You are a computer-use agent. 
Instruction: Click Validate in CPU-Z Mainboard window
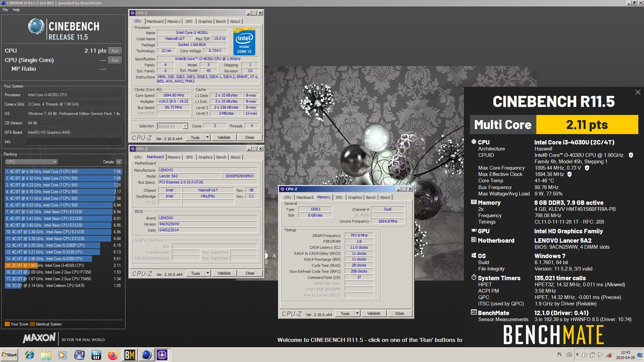pos(224,273)
